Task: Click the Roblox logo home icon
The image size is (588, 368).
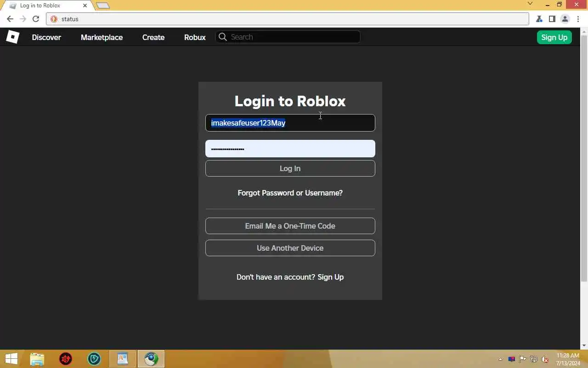Action: tap(12, 37)
